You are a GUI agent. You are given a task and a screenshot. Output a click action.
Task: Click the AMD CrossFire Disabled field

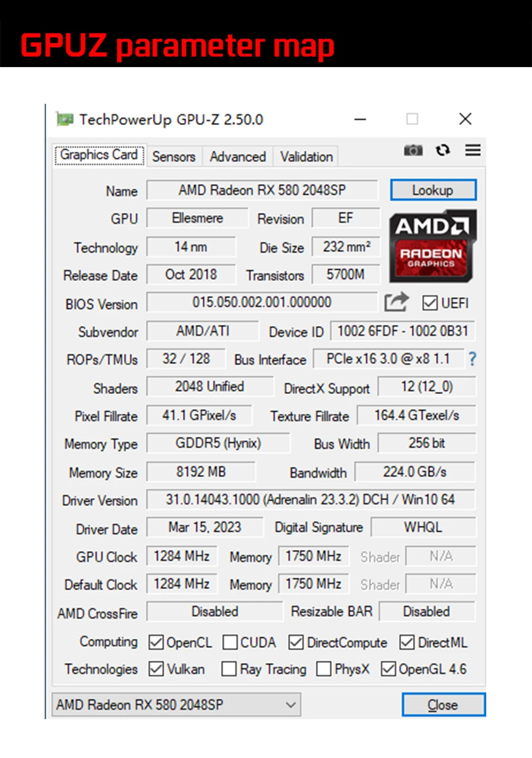(215, 612)
